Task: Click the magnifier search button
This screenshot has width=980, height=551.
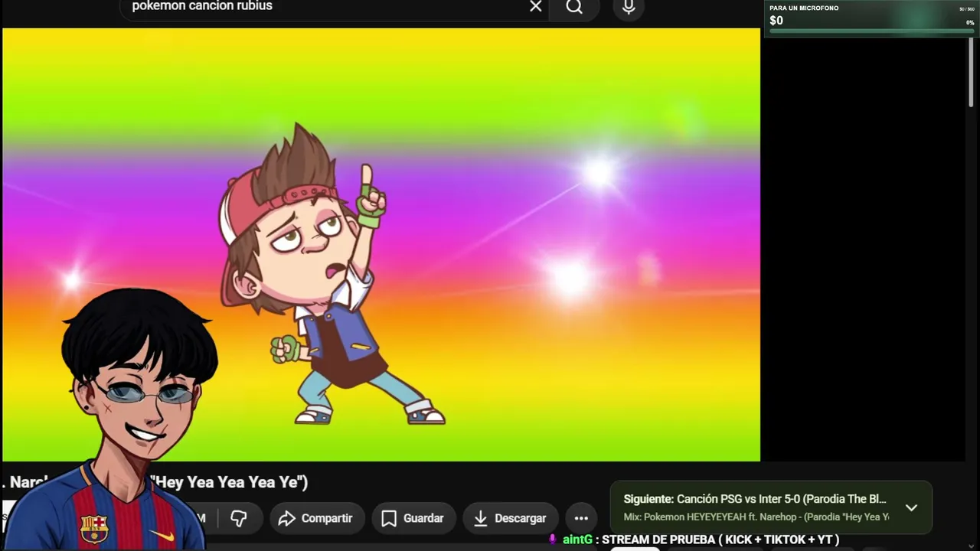Action: click(574, 8)
